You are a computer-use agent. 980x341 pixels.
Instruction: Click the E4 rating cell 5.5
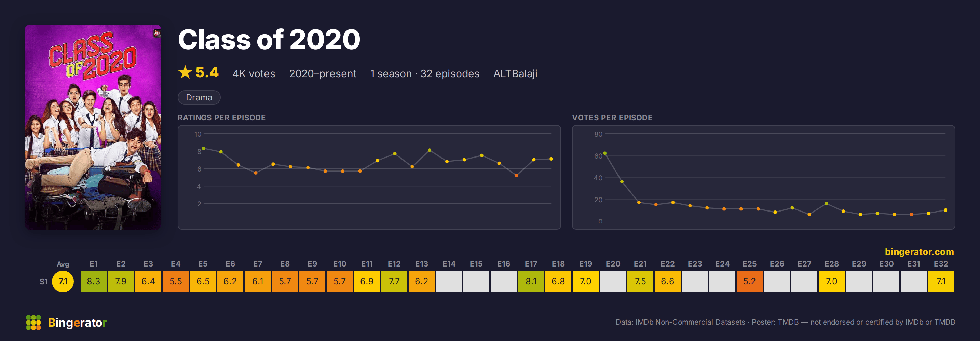[175, 281]
